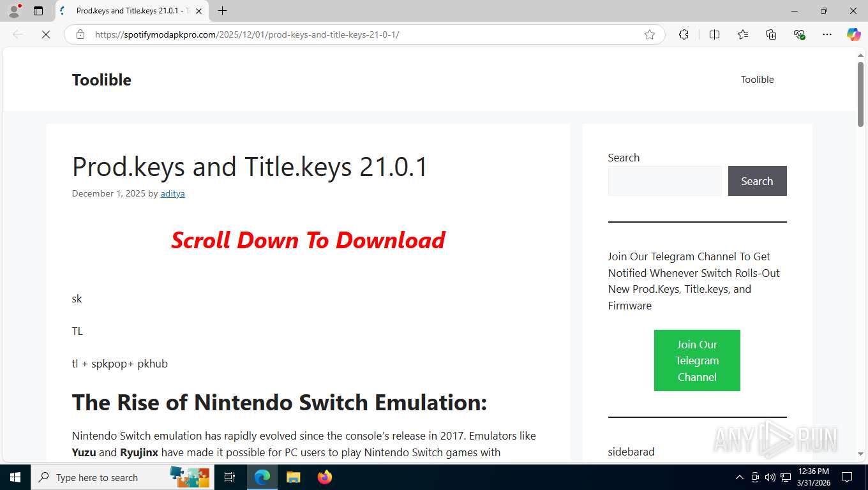
Task: Click the sidebarad text in sidebar
Action: click(631, 452)
